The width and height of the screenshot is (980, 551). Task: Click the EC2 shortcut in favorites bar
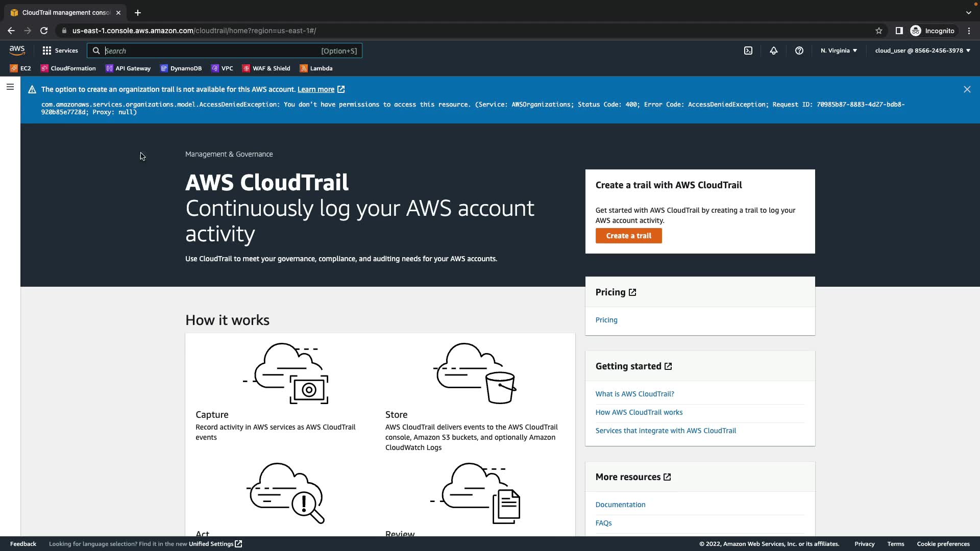20,68
